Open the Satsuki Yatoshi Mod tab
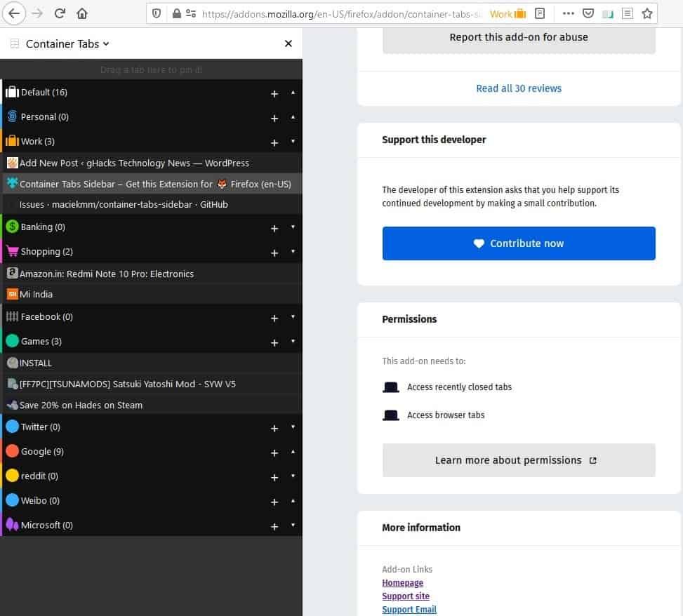683x616 pixels. click(152, 384)
